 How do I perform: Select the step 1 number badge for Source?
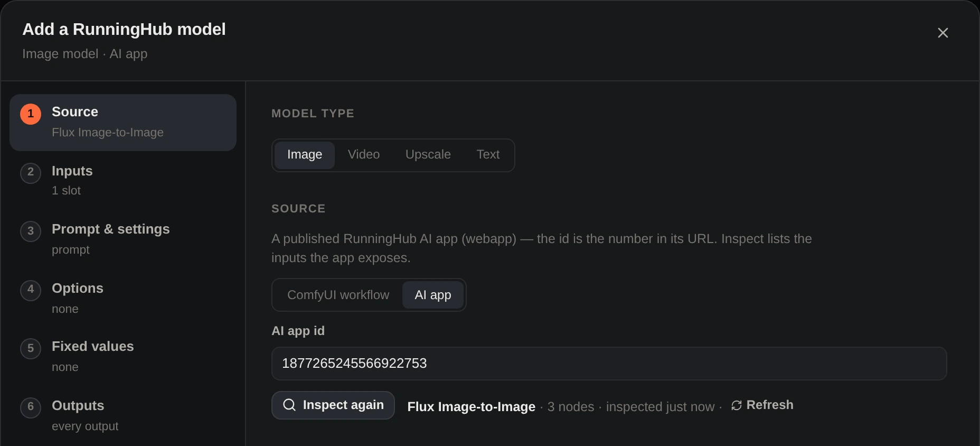coord(31,114)
